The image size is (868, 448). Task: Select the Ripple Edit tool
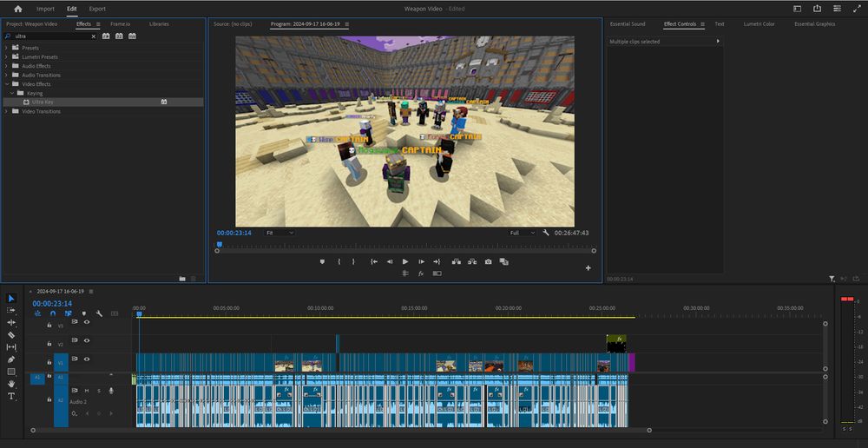tap(11, 323)
